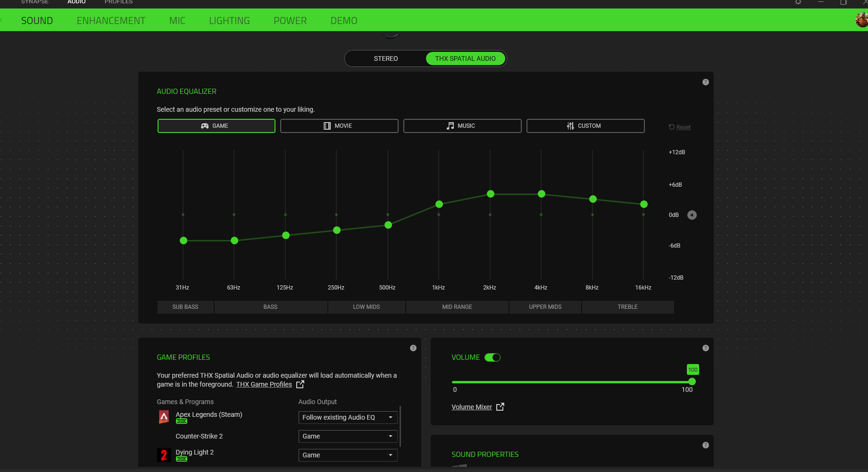Open the SYNAPSE top menu
The height and width of the screenshot is (472, 868).
[34, 2]
